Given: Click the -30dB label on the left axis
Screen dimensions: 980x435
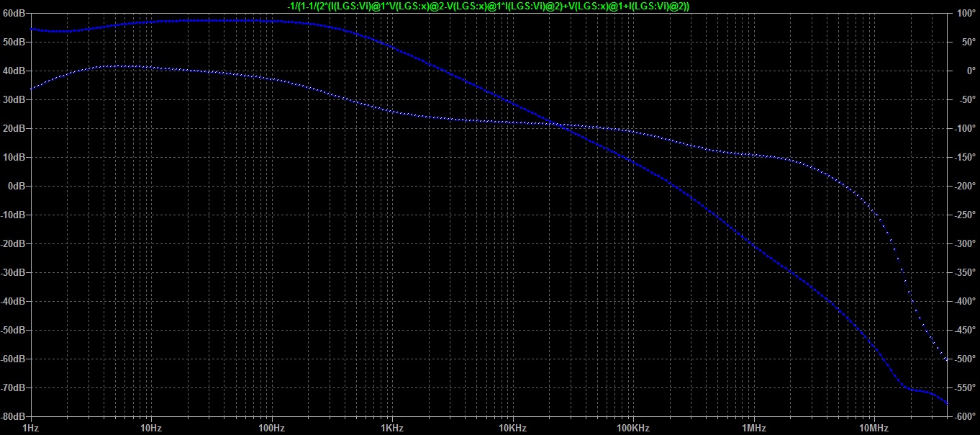Looking at the screenshot, I should pos(12,272).
